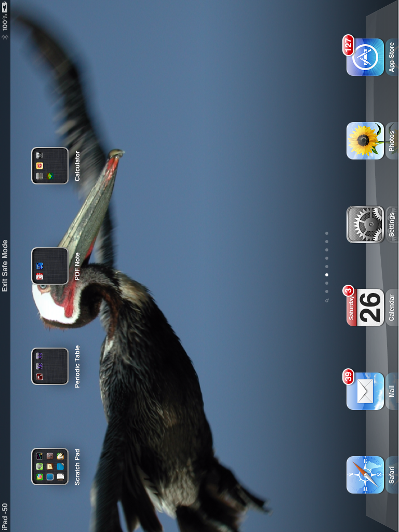Viewport: 399px width, 532px height.
Task: Tap the Spotlight search magnifier indicator
Action: coord(327,300)
